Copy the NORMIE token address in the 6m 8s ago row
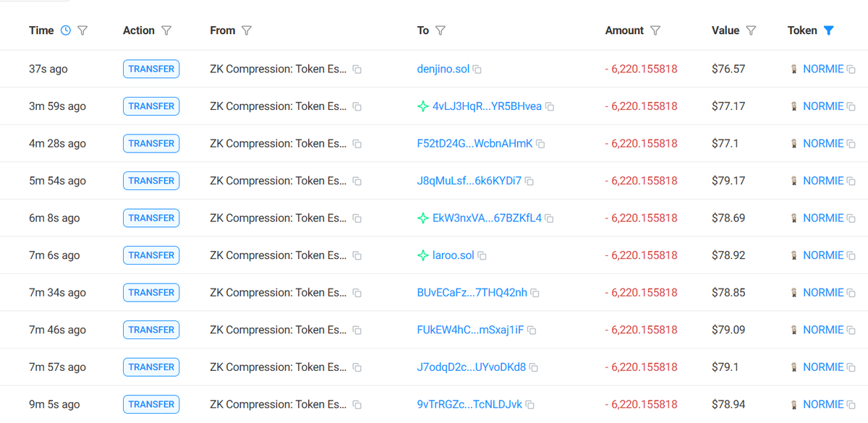Image resolution: width=868 pixels, height=423 pixels. pyautogui.click(x=851, y=218)
